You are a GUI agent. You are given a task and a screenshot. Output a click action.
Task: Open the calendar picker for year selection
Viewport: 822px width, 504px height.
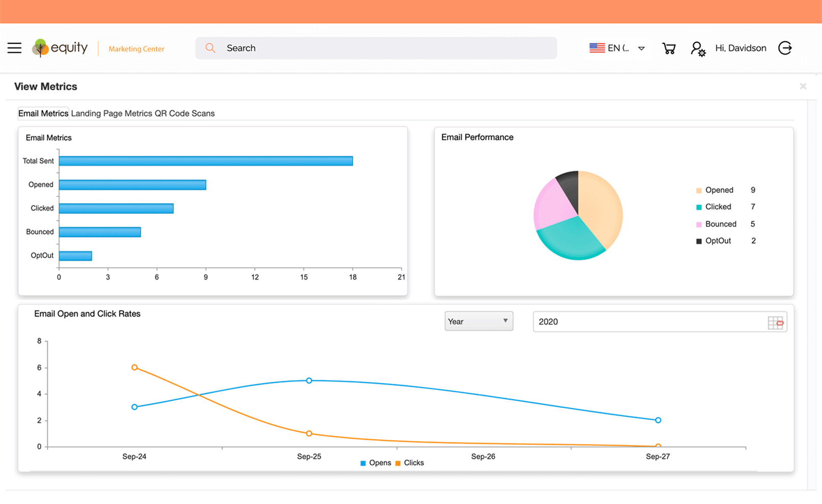tap(776, 322)
